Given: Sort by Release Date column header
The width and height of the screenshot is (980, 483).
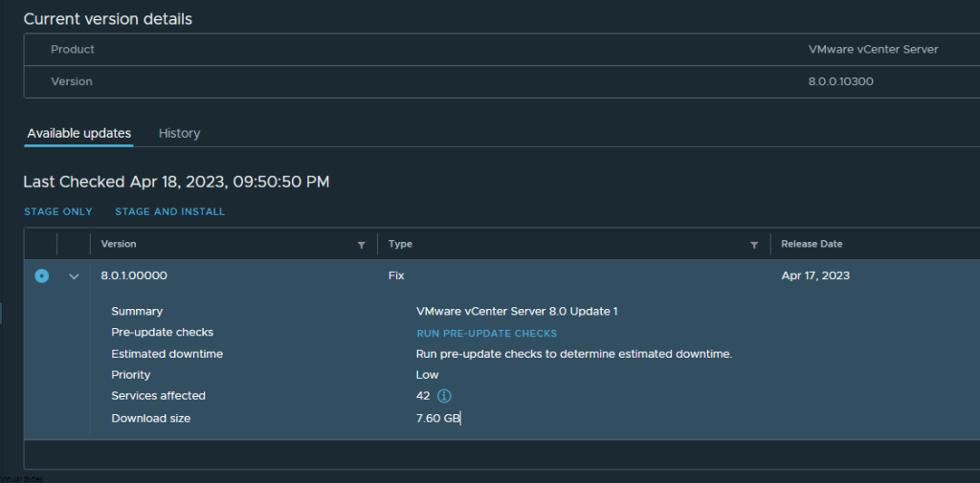Looking at the screenshot, I should pyautogui.click(x=812, y=244).
